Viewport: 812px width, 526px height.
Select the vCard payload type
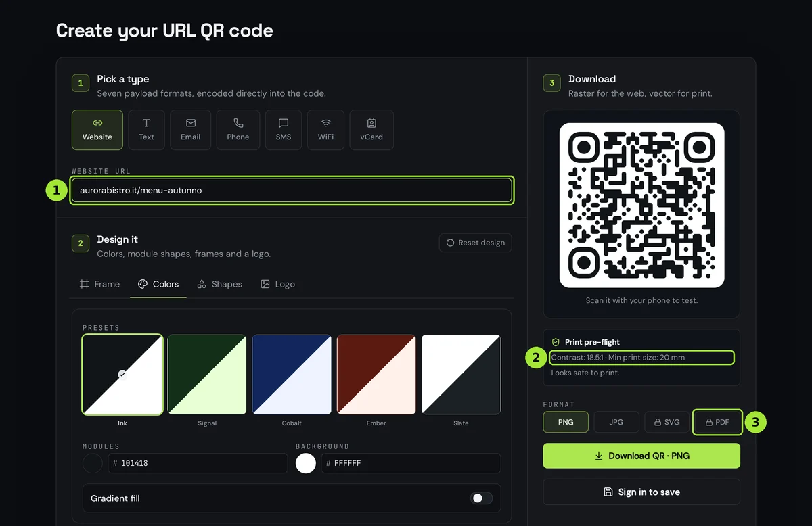pos(371,130)
